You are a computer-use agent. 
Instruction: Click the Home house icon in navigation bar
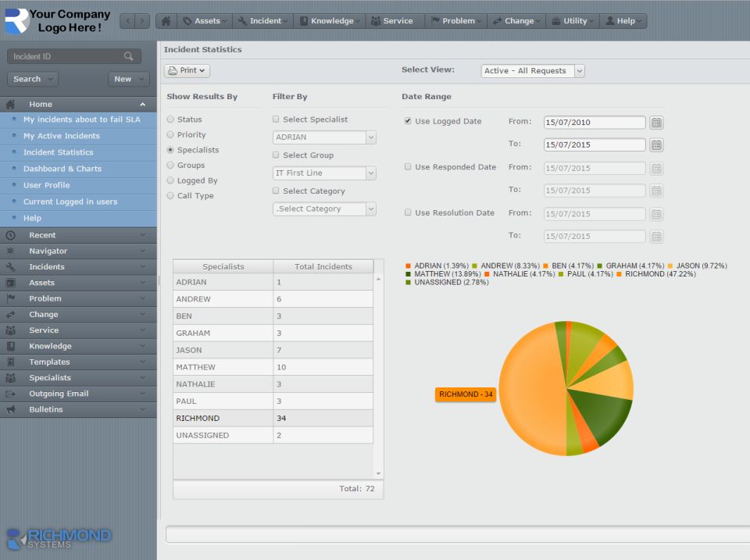pos(166,20)
